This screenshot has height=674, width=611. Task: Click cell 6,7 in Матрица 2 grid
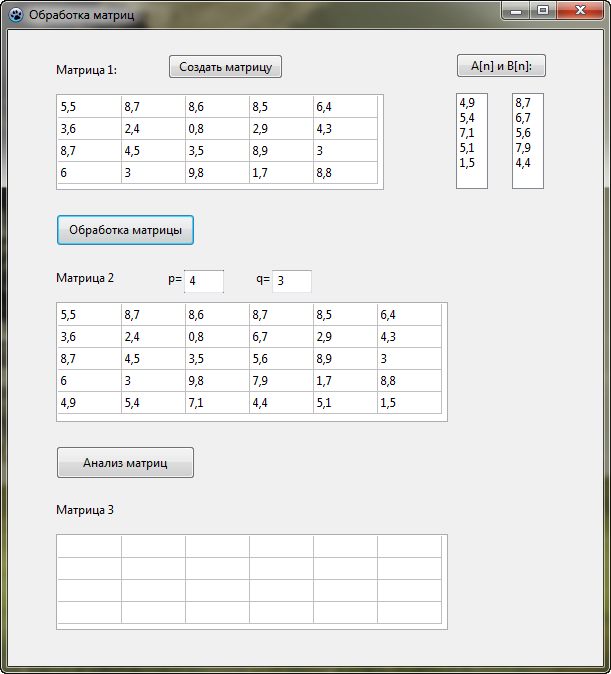pos(282,337)
